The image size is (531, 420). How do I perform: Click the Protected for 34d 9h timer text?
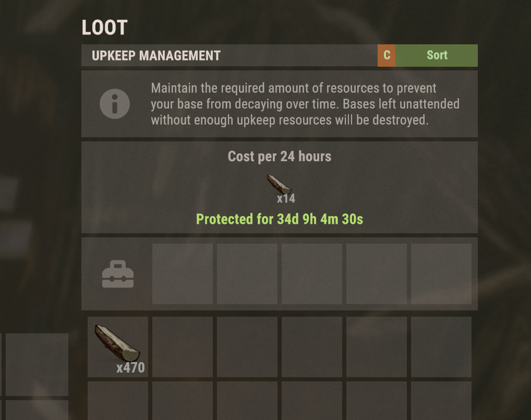[x=280, y=219]
